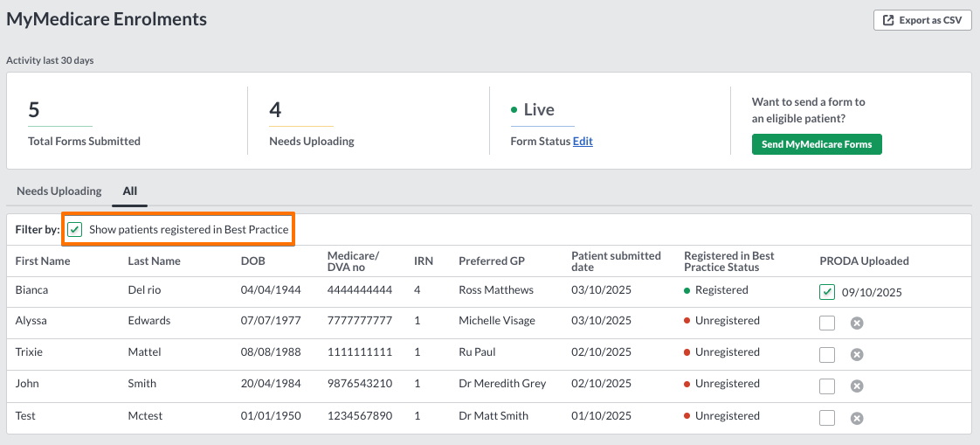The image size is (980, 445).
Task: Click DOB 01/01/1950
Action: coord(271,415)
